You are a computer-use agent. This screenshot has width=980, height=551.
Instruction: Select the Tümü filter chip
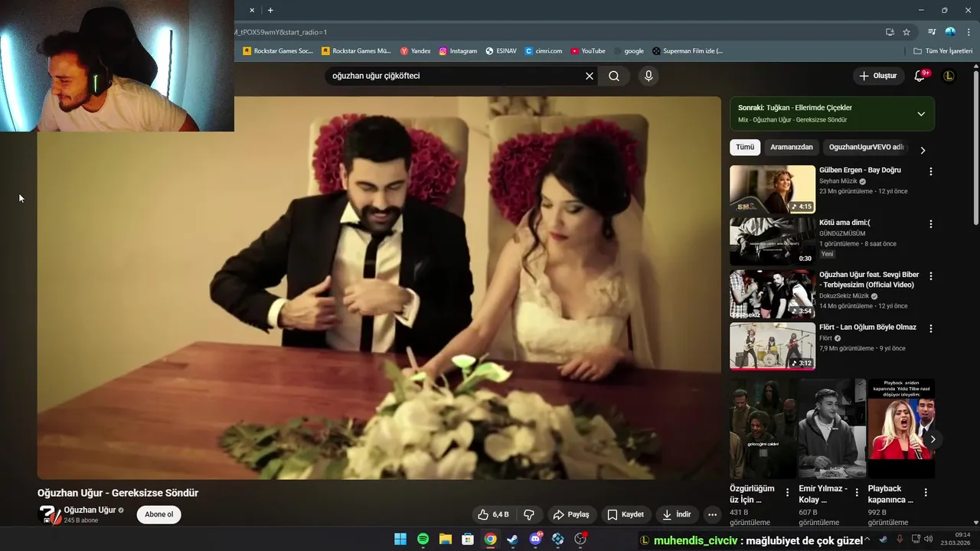[x=745, y=147]
